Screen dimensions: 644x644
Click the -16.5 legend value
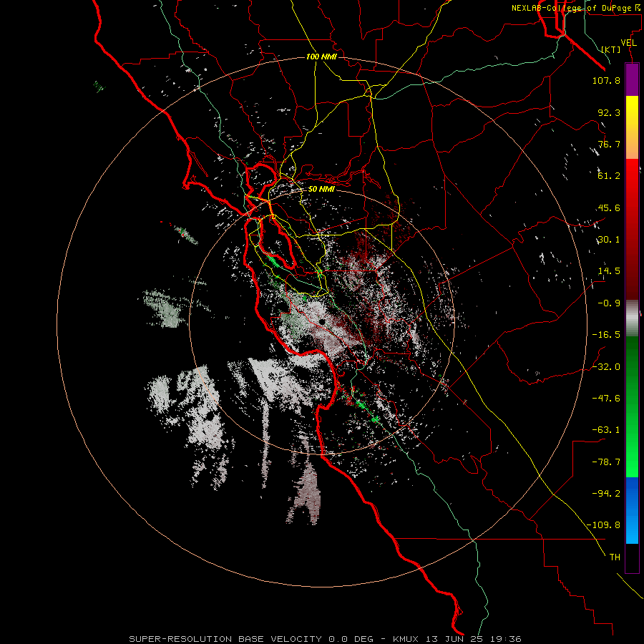coord(606,335)
